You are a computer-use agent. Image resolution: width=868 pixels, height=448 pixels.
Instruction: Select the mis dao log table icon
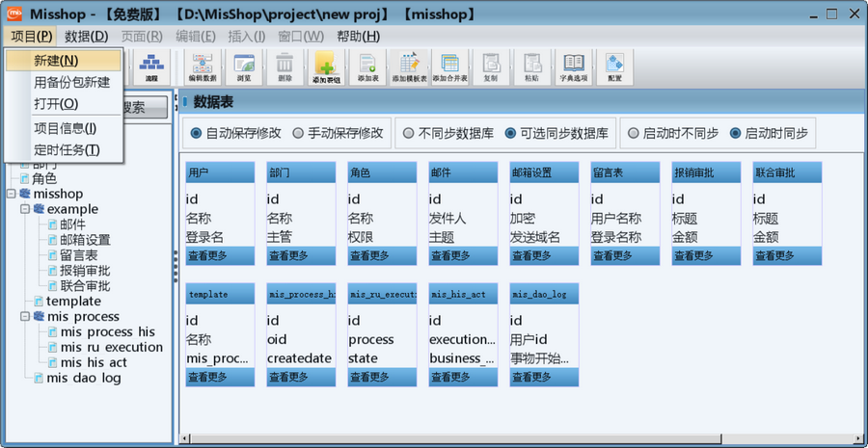[x=39, y=378]
